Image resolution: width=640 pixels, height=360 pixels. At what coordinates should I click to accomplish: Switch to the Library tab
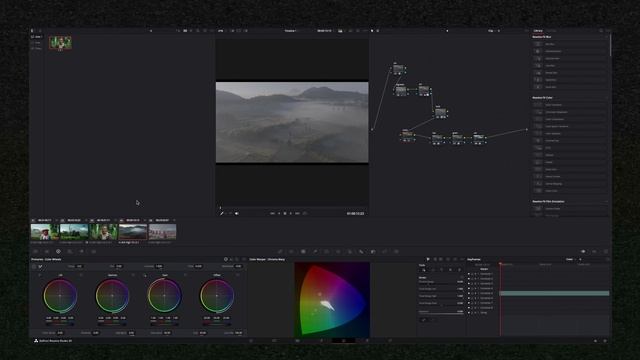point(538,31)
